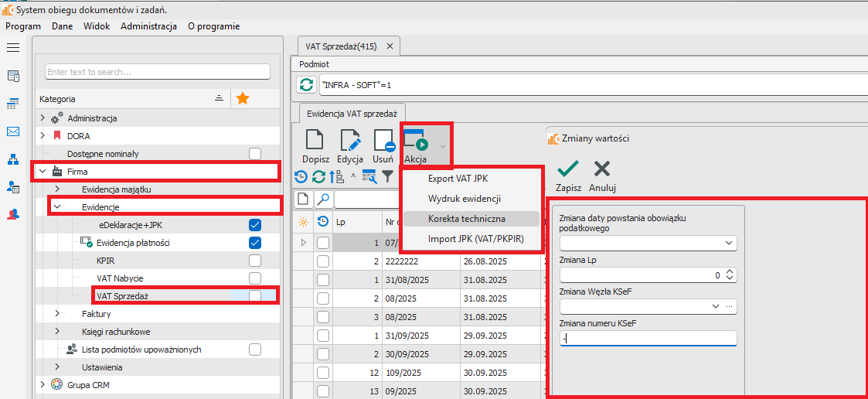Click the green refresh button beside Podmiot filter
Viewport: 868px width, 399px height.
coord(307,84)
